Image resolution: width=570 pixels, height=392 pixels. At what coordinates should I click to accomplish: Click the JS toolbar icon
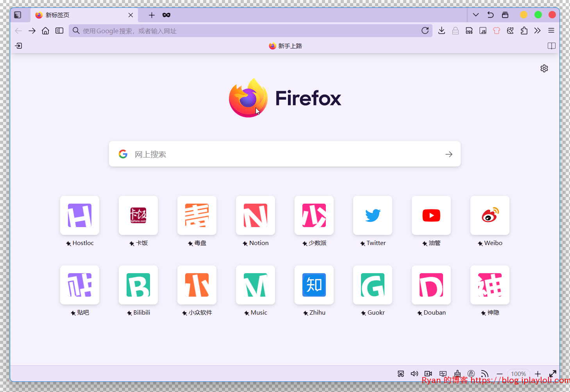click(483, 31)
